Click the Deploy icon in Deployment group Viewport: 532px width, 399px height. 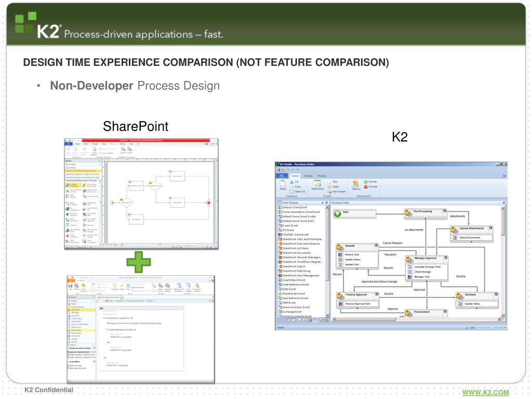(355, 183)
